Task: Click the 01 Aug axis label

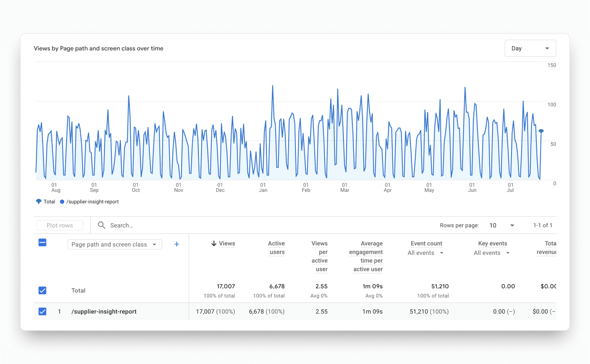Action: [x=56, y=187]
